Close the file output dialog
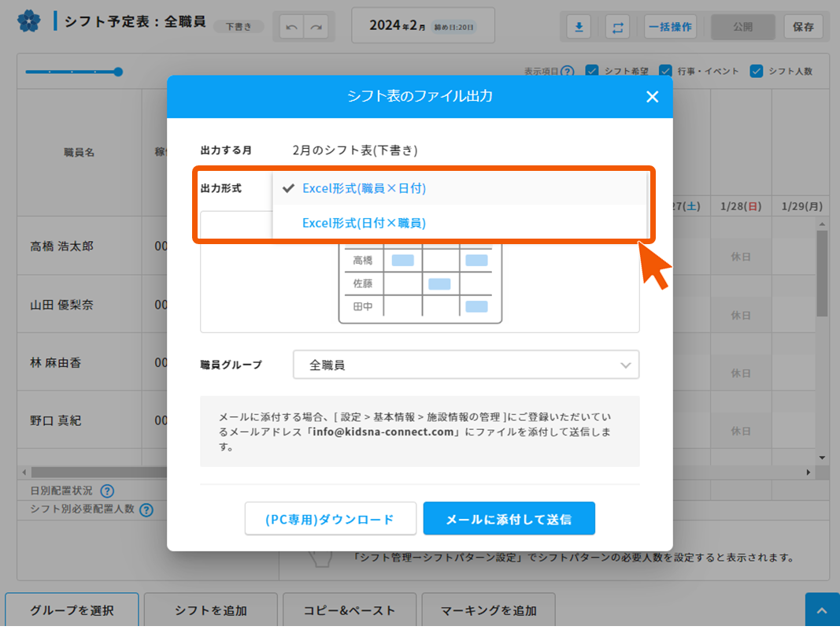 [x=652, y=96]
